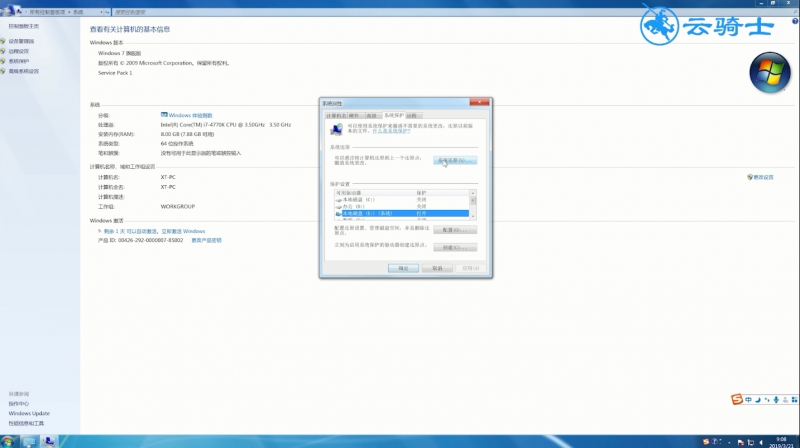
Task: Click the shield icon beside Device Manager
Action: point(3,41)
